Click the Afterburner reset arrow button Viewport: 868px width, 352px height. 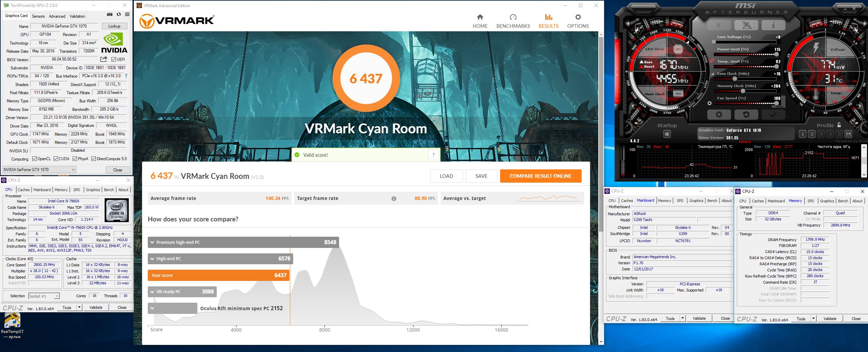point(746,115)
